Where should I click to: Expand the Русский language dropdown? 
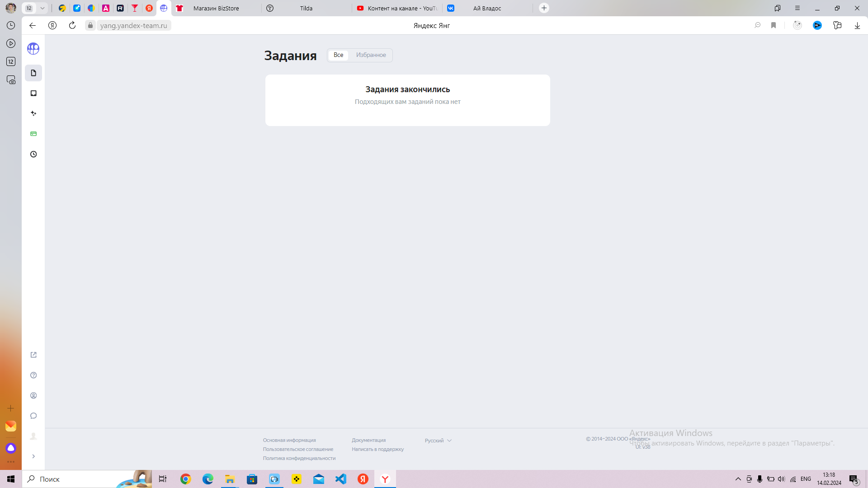438,441
